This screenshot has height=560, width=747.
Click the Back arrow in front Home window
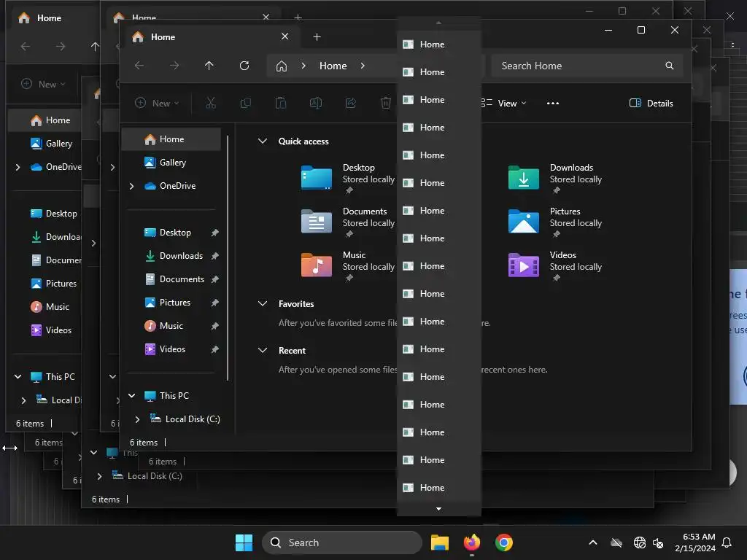(x=139, y=65)
